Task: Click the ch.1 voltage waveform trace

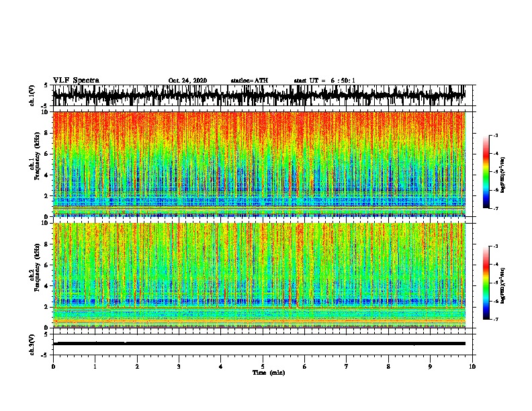Action: pos(259,95)
